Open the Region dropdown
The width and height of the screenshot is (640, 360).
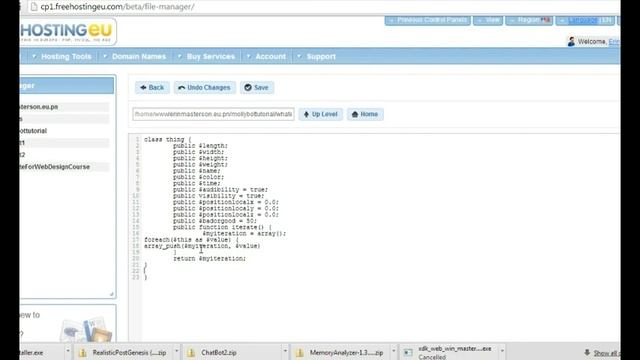pos(529,20)
